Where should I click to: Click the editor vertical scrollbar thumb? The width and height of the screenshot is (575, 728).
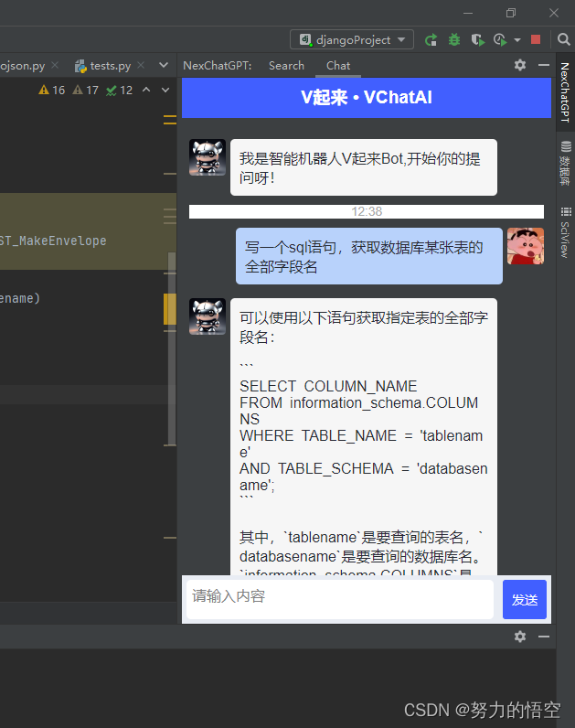[172, 348]
